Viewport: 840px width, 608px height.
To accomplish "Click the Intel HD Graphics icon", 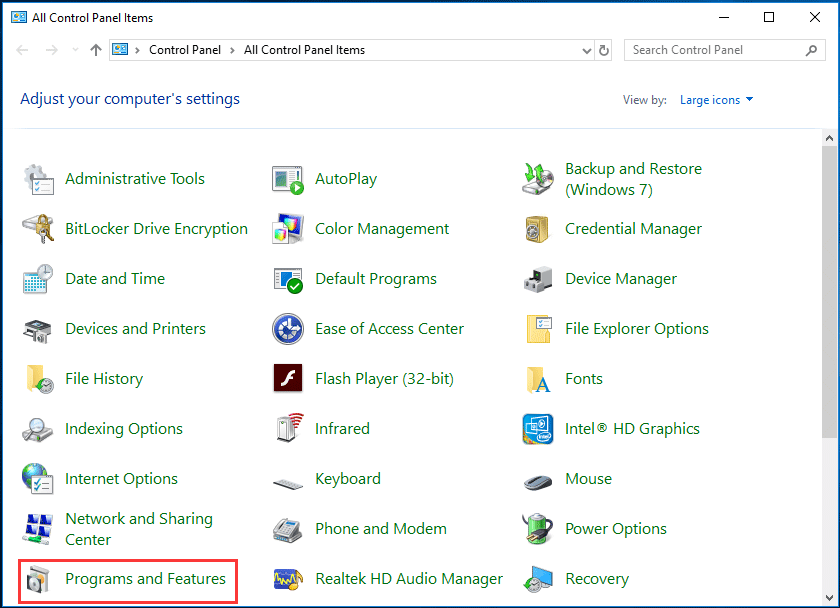I will coord(538,429).
